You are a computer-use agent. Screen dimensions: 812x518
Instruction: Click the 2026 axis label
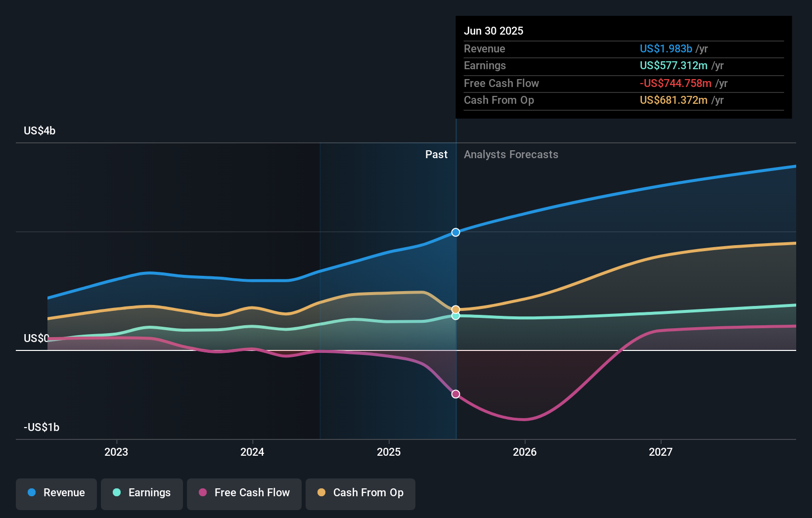pos(525,451)
